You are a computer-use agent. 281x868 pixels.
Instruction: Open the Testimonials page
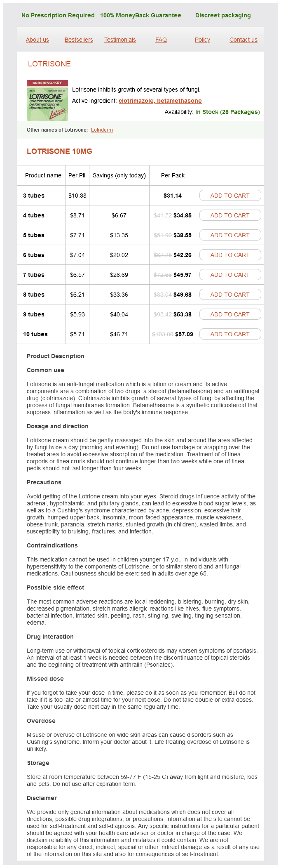[x=120, y=40]
